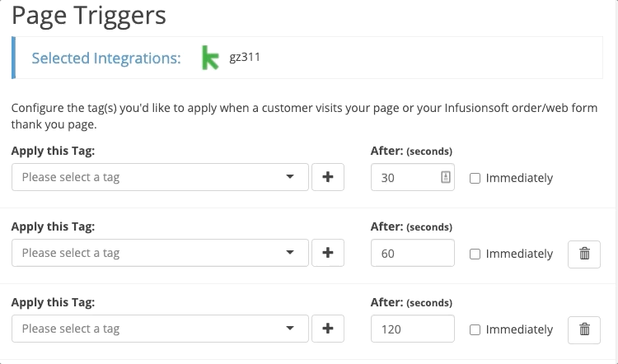618x364 pixels.
Task: Open the first 'Please select a tag' dropdown
Action: pos(160,177)
